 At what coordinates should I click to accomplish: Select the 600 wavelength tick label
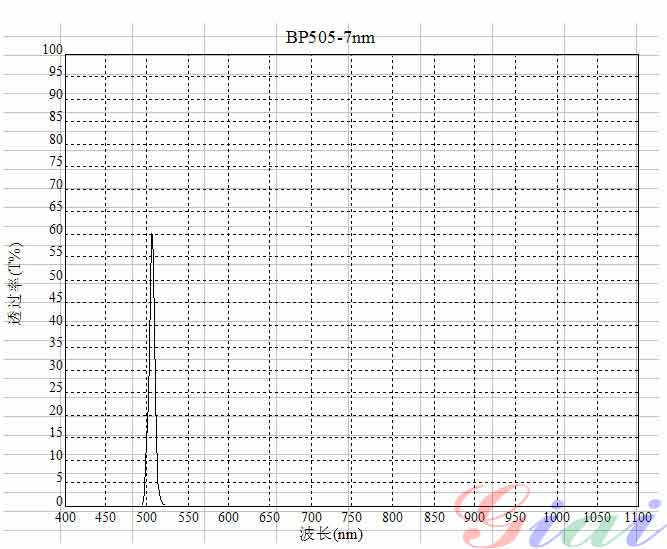(x=229, y=518)
